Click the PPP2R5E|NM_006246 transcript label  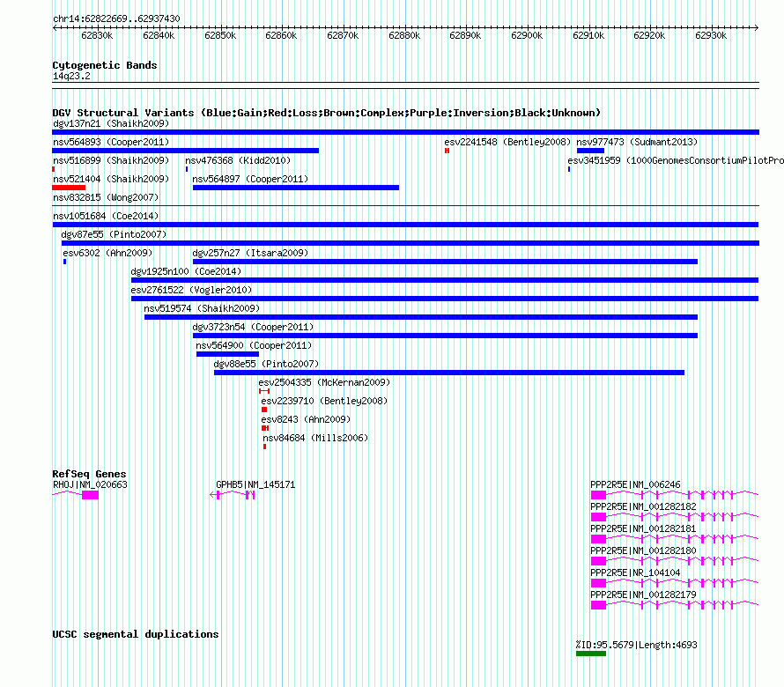(635, 484)
